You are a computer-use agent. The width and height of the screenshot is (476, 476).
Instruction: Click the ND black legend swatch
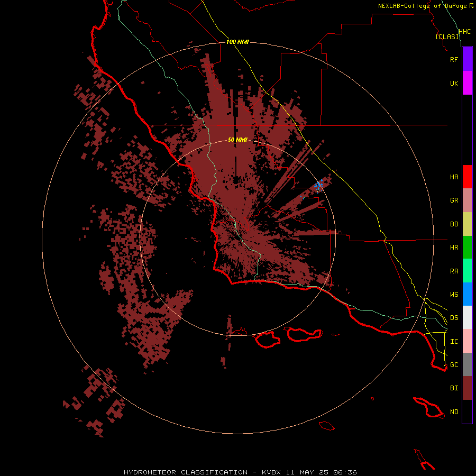pos(467,411)
